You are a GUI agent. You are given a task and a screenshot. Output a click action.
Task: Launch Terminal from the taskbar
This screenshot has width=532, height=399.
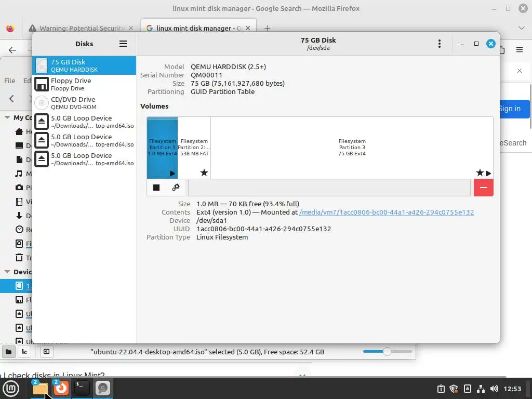(82, 389)
